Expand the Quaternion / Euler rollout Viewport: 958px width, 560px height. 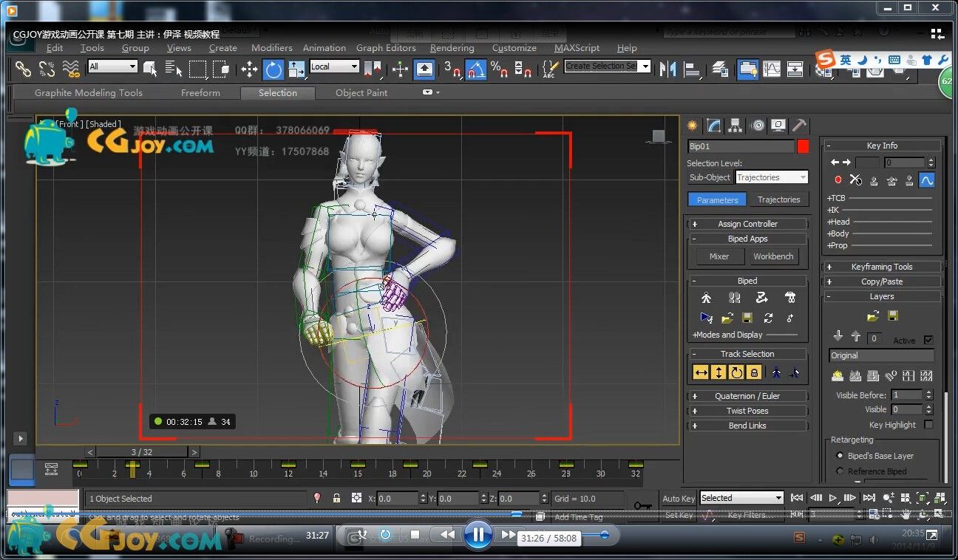[x=747, y=396]
